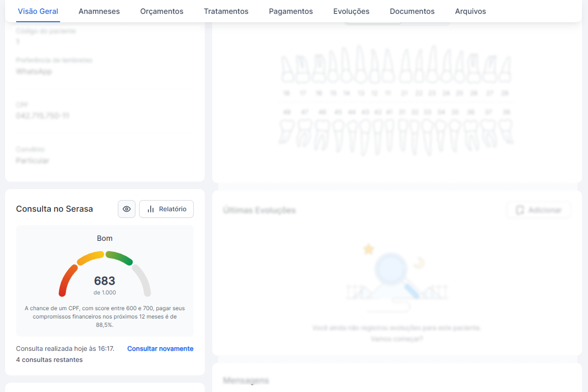Go to the Tratamentos tab
Screen dimensions: 588x392
point(226,11)
